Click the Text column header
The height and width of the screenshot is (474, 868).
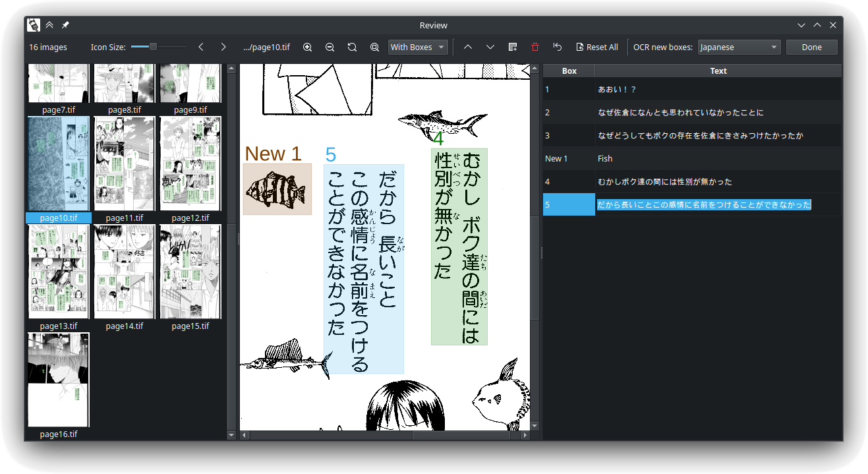[x=718, y=71]
